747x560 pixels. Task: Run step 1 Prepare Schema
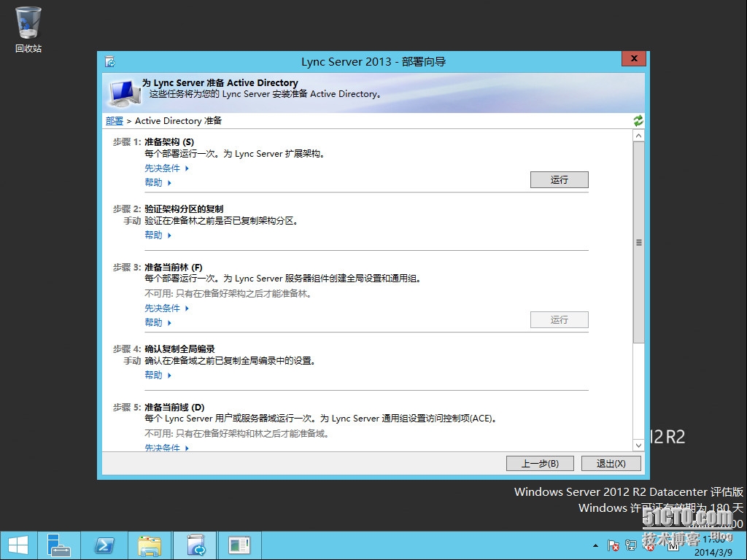coord(560,179)
